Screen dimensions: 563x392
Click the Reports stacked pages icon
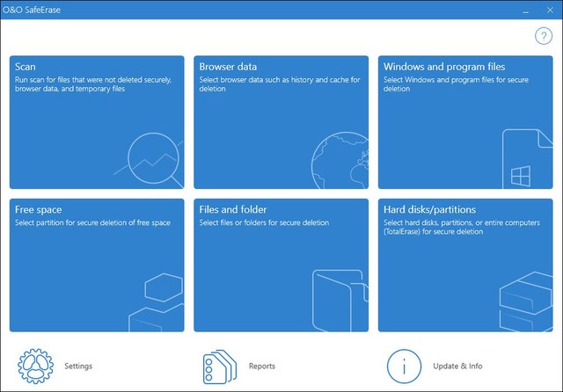220,366
